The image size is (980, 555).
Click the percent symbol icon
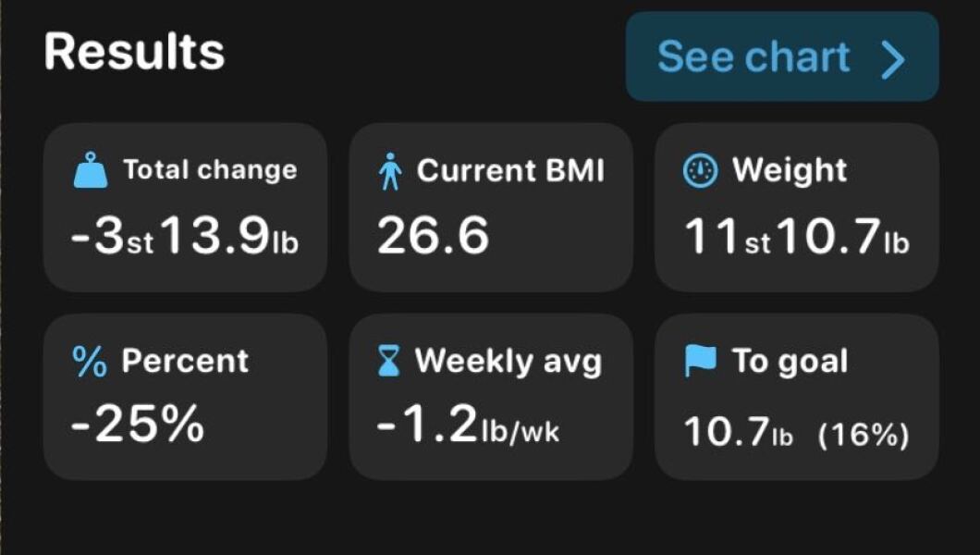click(90, 362)
